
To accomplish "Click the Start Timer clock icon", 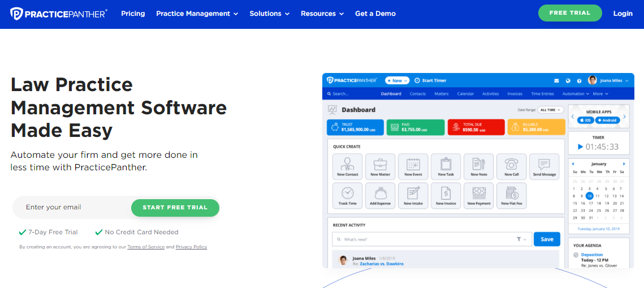I will (x=417, y=80).
